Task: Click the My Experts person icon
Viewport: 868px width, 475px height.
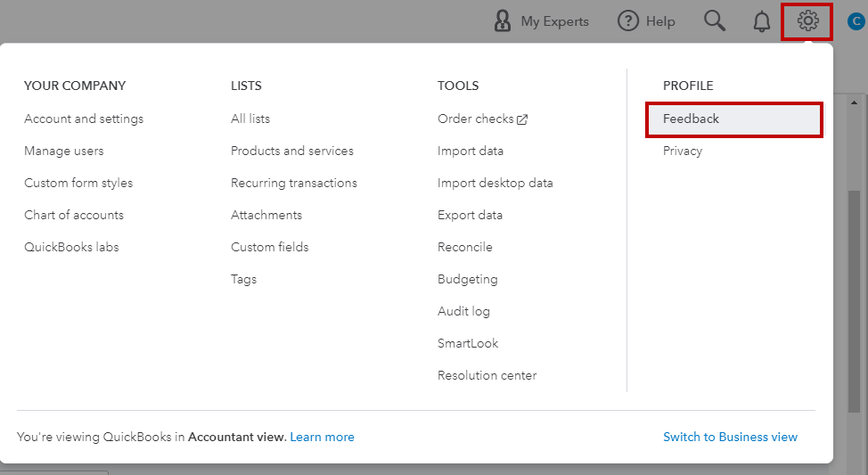Action: (503, 21)
